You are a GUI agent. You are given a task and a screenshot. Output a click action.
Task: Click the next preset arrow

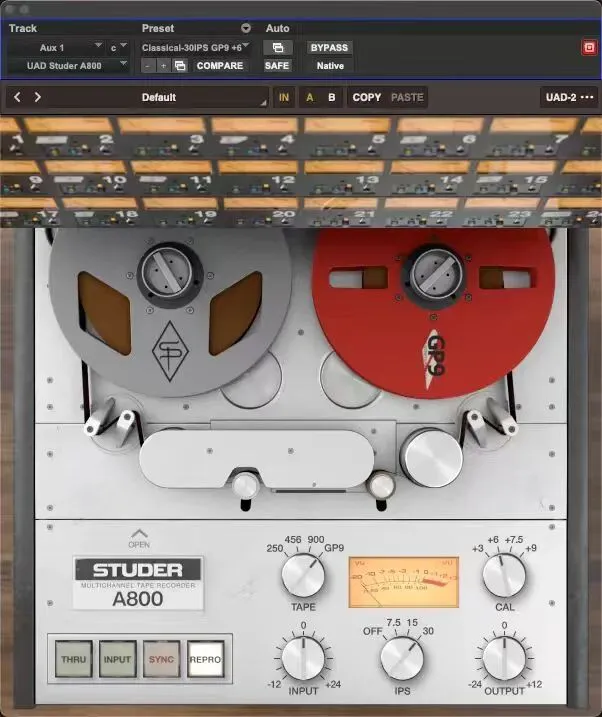(37, 97)
